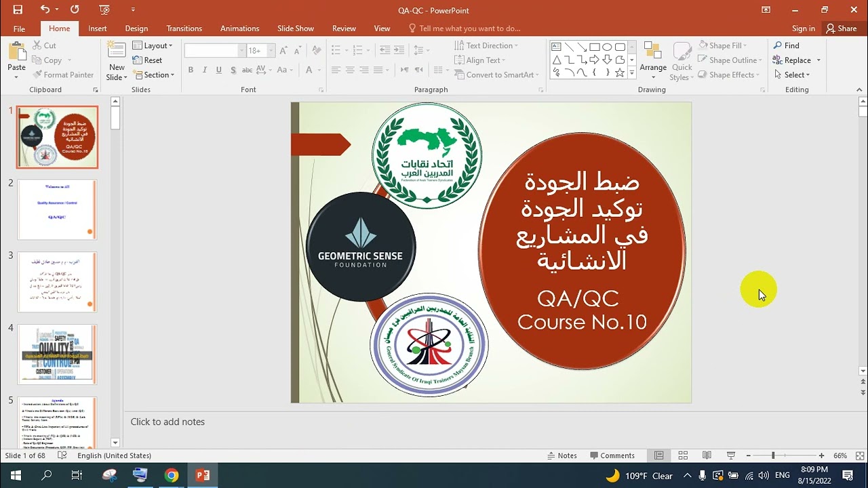Open the font size dropdown
This screenshot has height=488, width=868.
pos(271,51)
